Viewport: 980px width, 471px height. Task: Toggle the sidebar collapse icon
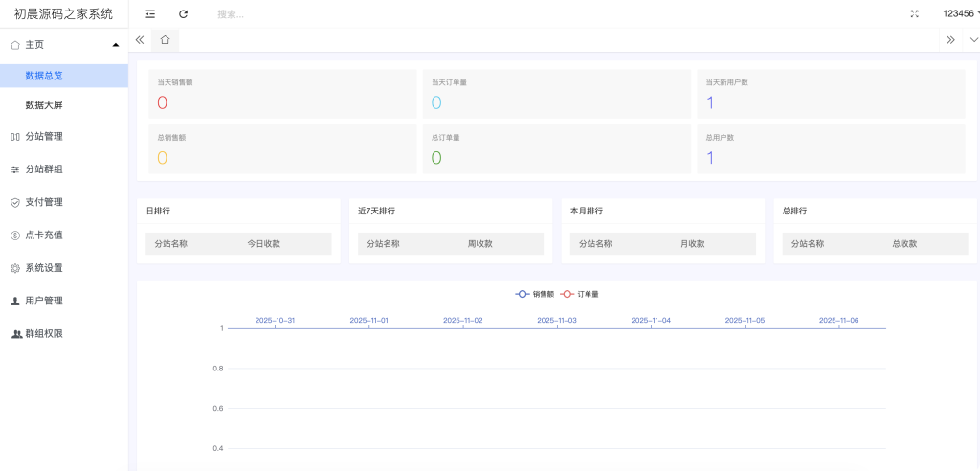tap(150, 14)
